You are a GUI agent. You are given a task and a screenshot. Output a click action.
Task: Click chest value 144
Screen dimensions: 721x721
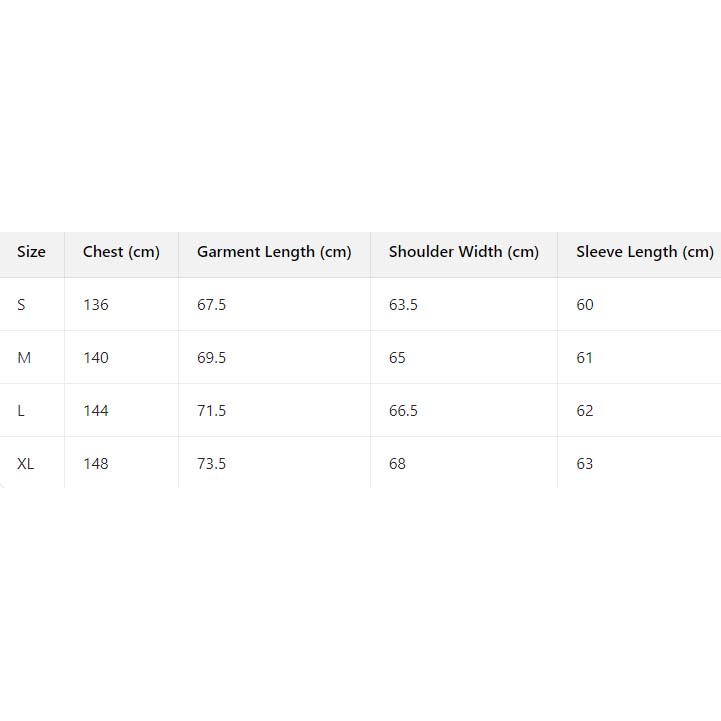(x=96, y=411)
